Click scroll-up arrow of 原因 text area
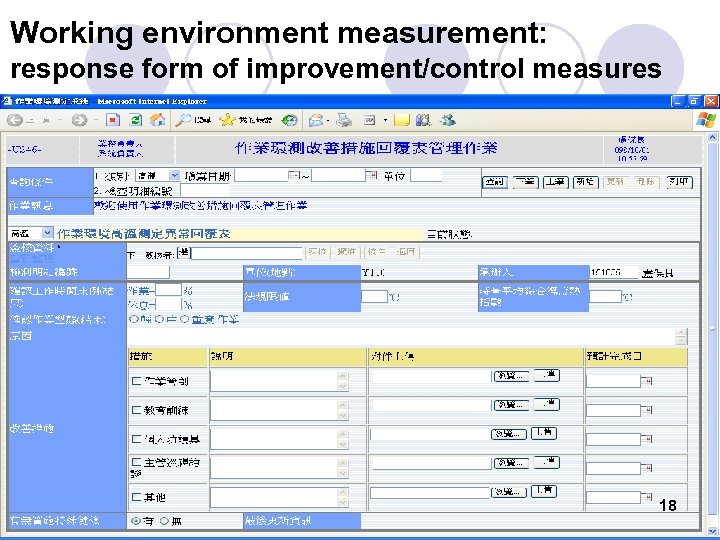The width and height of the screenshot is (720, 540). pyautogui.click(x=681, y=332)
